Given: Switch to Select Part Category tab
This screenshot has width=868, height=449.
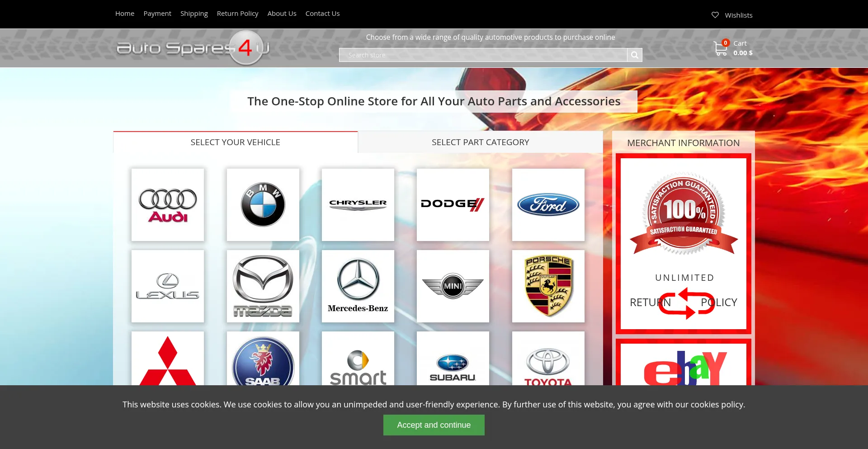Looking at the screenshot, I should [480, 142].
